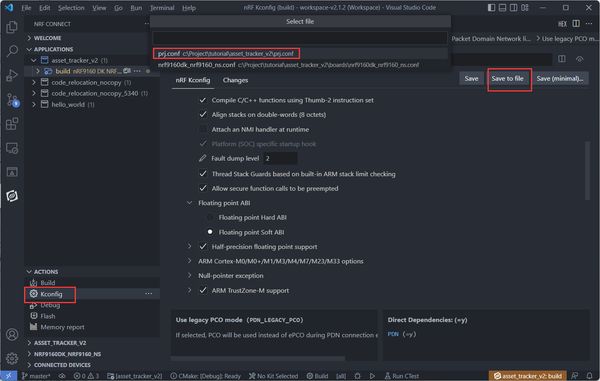Collapse the Floating point ABI group
Screen dimensions: 600x381
coord(189,203)
